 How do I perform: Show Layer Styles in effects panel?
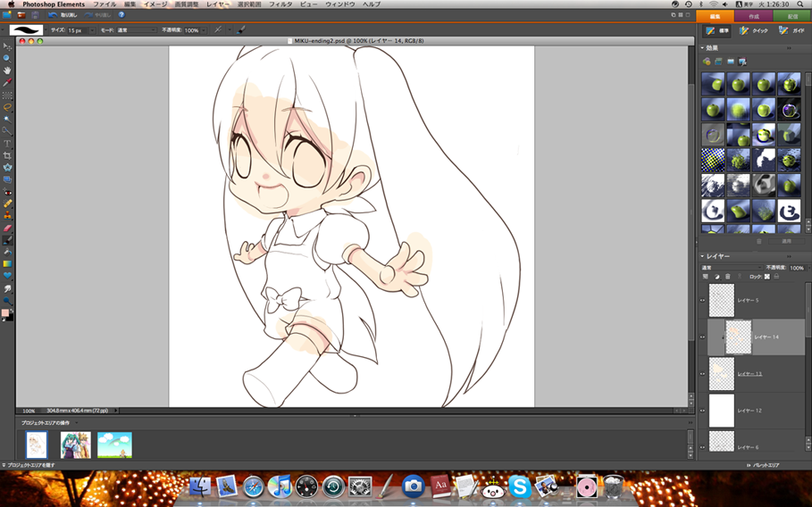(x=718, y=62)
